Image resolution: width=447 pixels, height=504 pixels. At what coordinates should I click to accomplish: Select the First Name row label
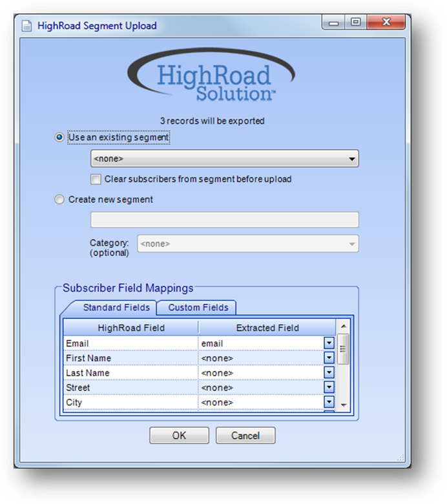[x=88, y=358]
